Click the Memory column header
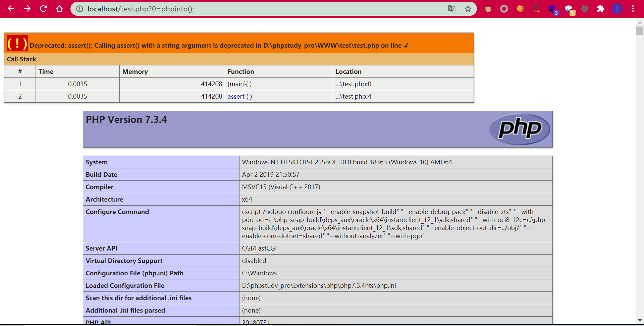The height and width of the screenshot is (326, 644). pyautogui.click(x=172, y=71)
